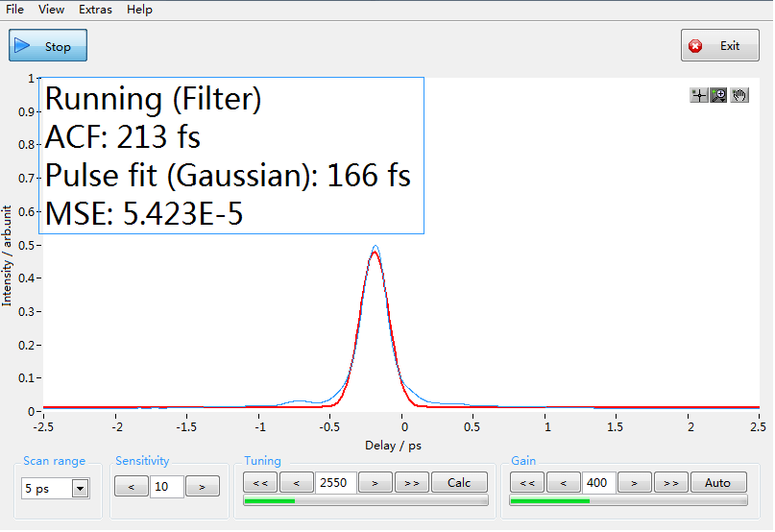775x532 pixels.
Task: Click the Sensitivity value field
Action: coord(166,487)
